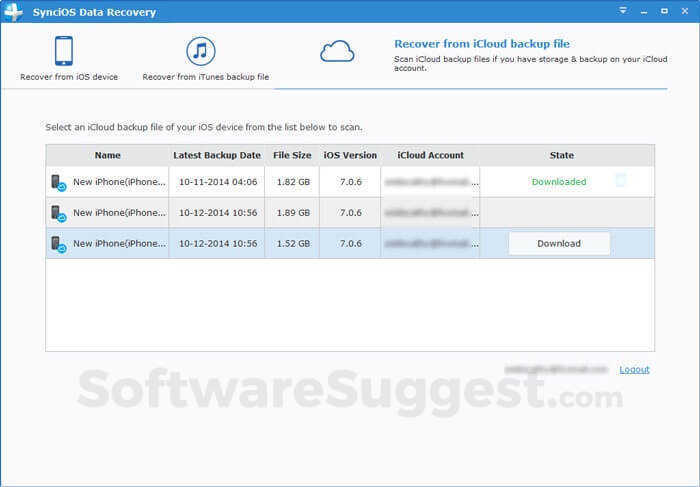
Task: Open the title bar menu dropdown icon
Action: pos(623,11)
